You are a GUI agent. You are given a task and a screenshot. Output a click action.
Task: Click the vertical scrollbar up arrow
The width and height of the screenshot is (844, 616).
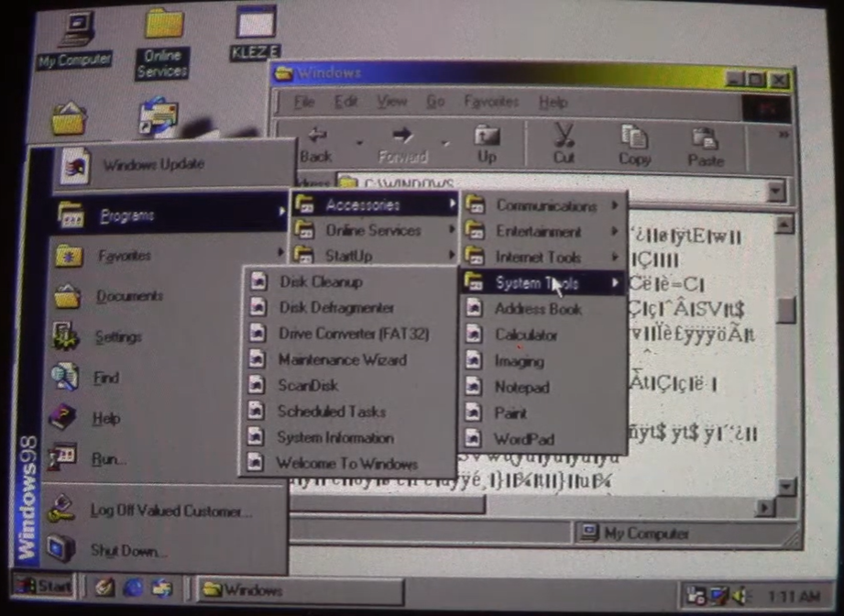click(x=784, y=225)
